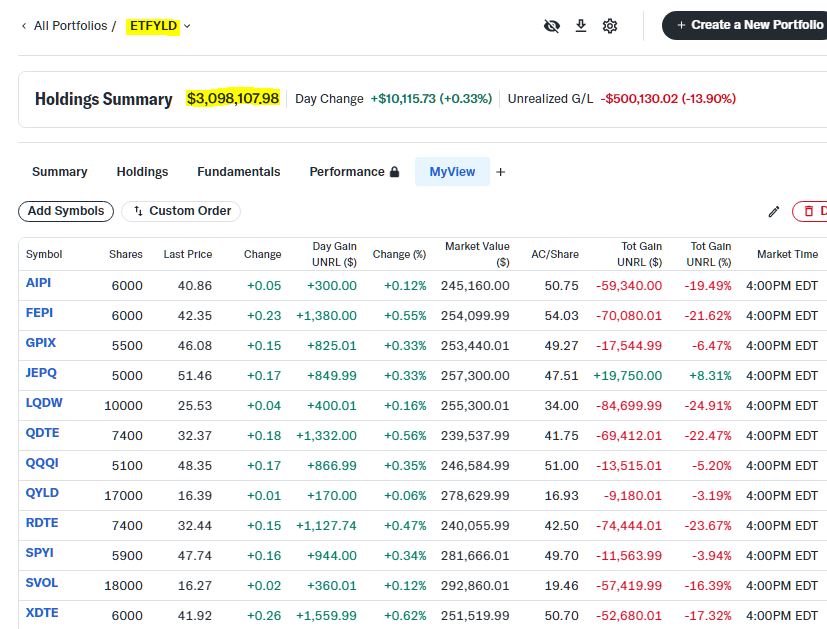Sort table by Symbol column header
Image resolution: width=827 pixels, height=629 pixels.
tap(44, 254)
